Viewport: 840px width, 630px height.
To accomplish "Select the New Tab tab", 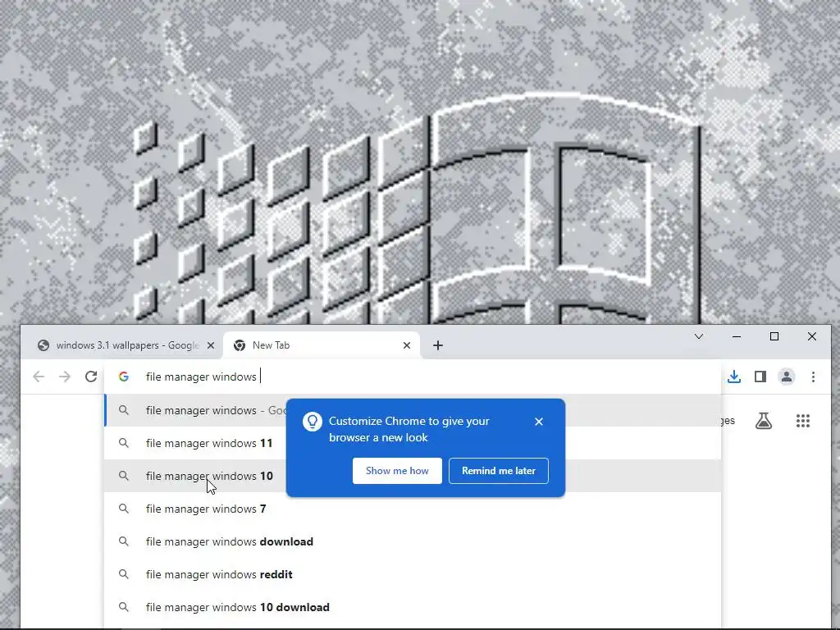I will click(321, 345).
